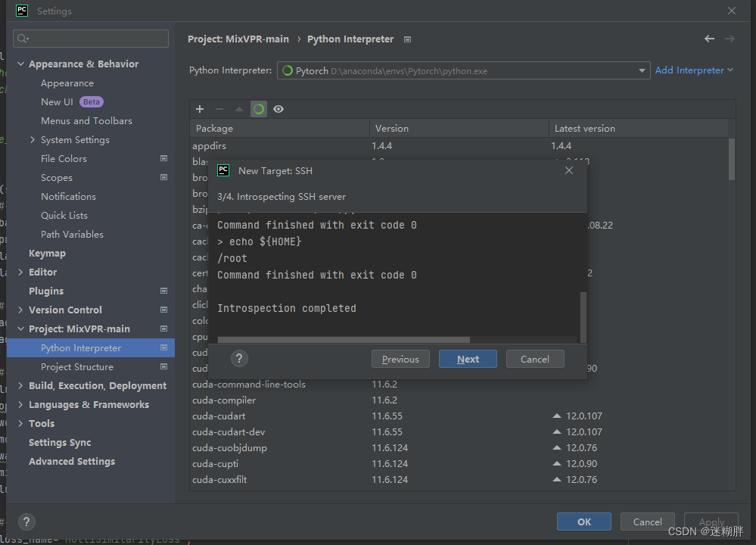Click project-level icon beside File Colors
This screenshot has height=545, width=756.
[164, 158]
